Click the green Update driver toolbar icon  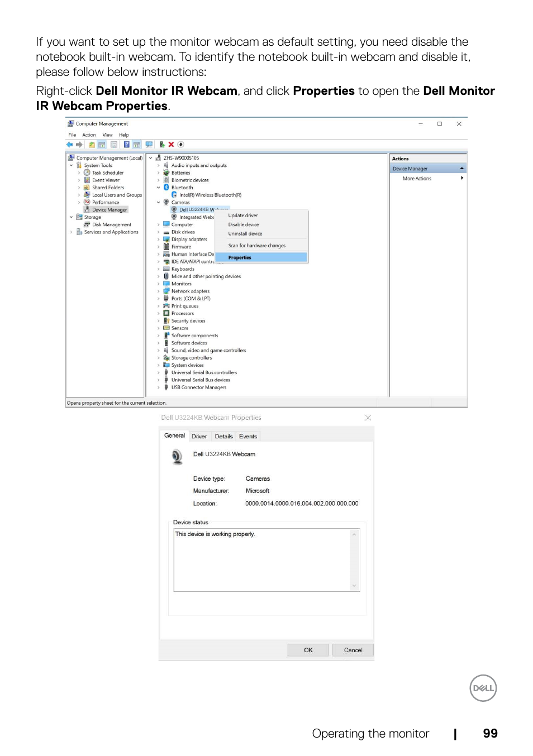[x=162, y=145]
